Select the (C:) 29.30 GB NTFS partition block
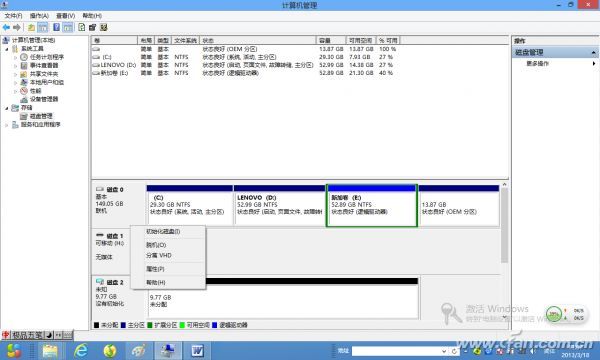Viewport: 600px width, 360px height. (190, 206)
